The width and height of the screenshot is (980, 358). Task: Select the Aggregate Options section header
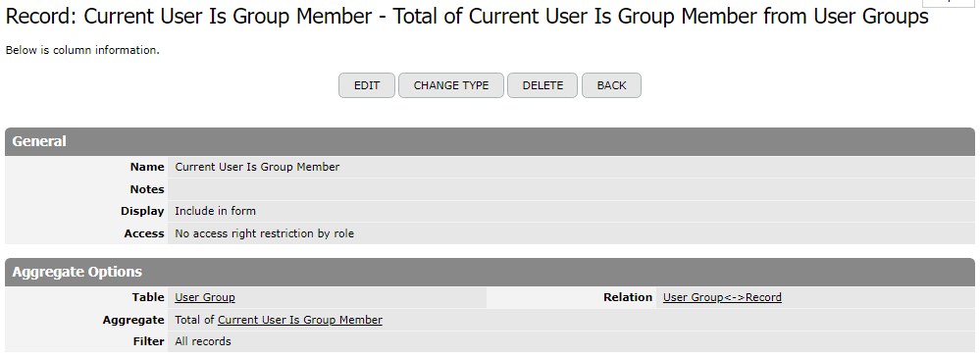coord(490,273)
